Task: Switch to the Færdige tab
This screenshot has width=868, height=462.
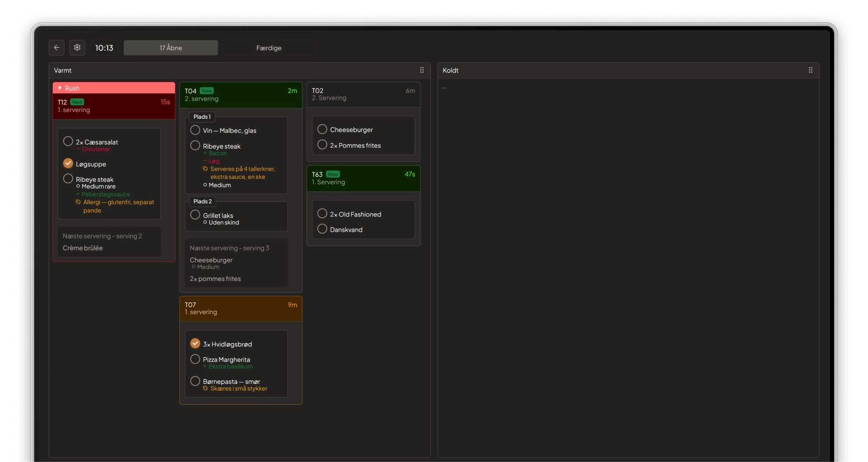Action: [269, 48]
